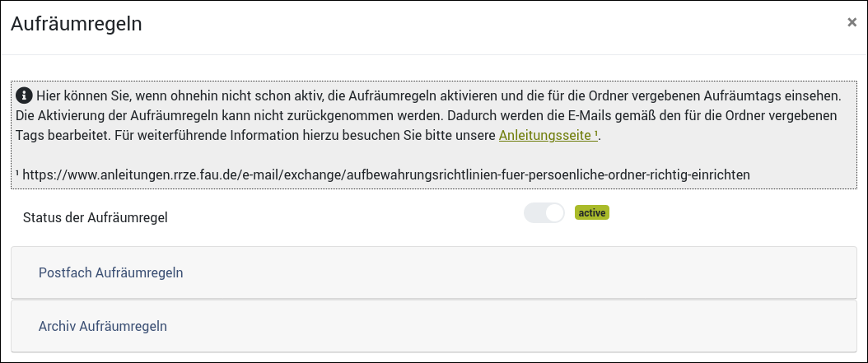This screenshot has height=363, width=868.
Task: Click the word "Archiv" in the second panel
Action: pos(58,326)
